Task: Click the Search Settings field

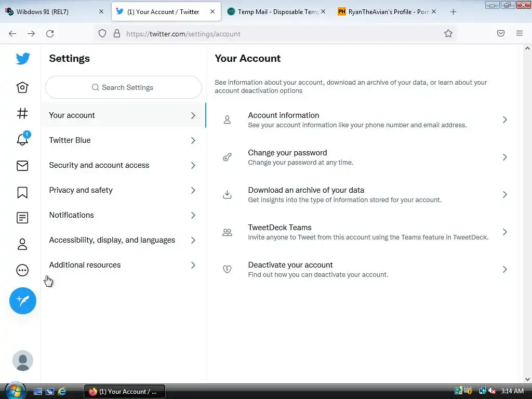Action: [124, 87]
